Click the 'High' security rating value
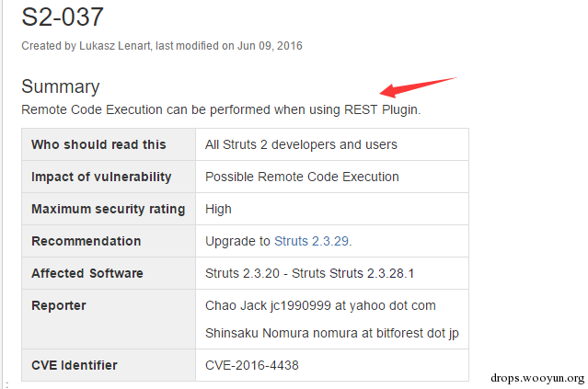Viewport: 588px width, 389px height. click(x=219, y=209)
